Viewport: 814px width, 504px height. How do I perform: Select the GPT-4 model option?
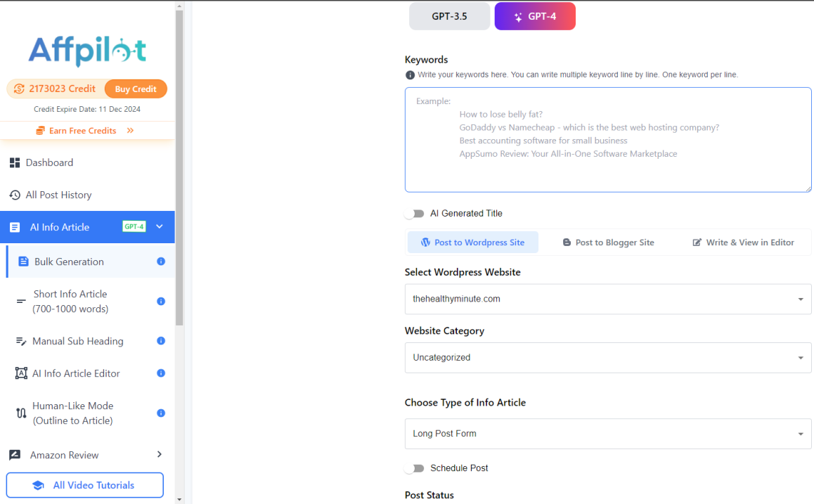click(x=535, y=16)
